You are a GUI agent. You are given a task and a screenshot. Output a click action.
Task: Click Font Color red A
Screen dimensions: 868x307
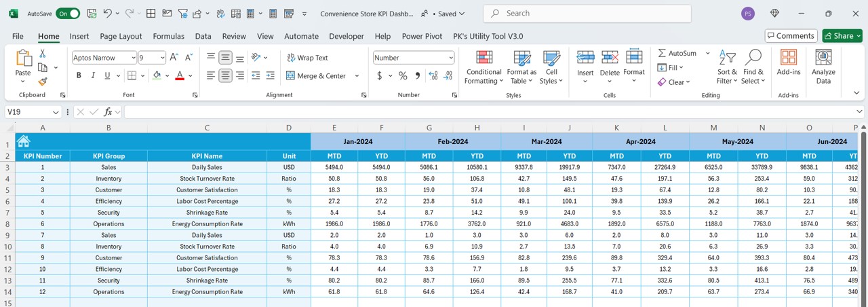pos(180,75)
